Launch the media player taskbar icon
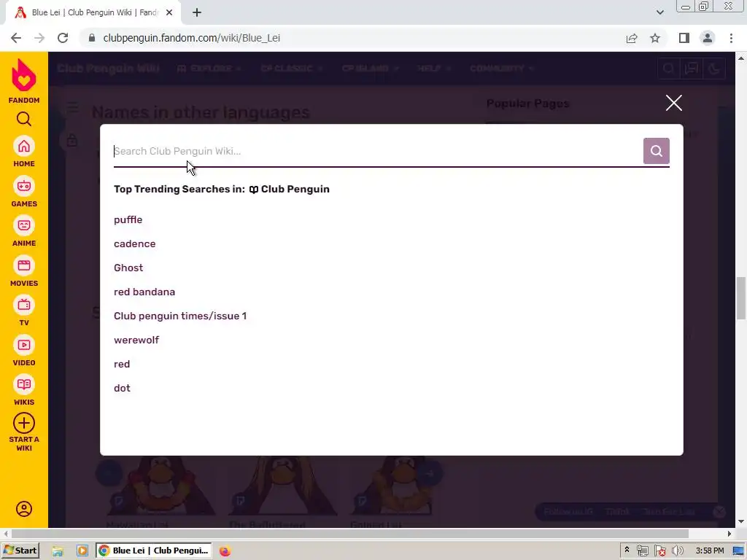This screenshot has width=747, height=560. pos(82,551)
